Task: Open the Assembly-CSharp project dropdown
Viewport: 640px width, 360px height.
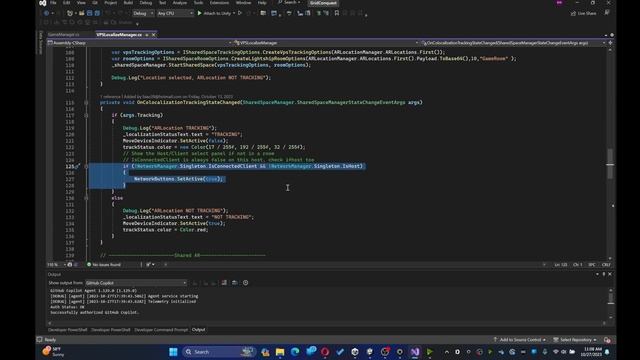Action: 139,43
